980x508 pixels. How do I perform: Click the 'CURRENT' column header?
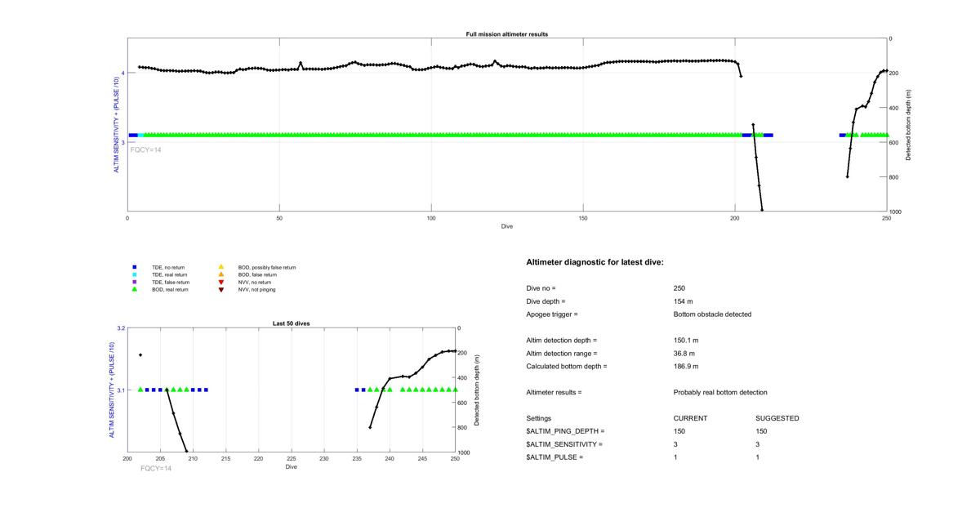coord(690,419)
